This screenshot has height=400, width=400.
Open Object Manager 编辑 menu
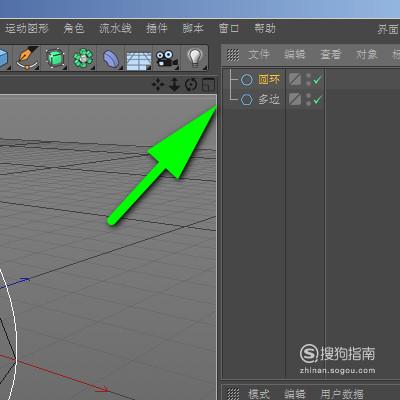click(295, 54)
